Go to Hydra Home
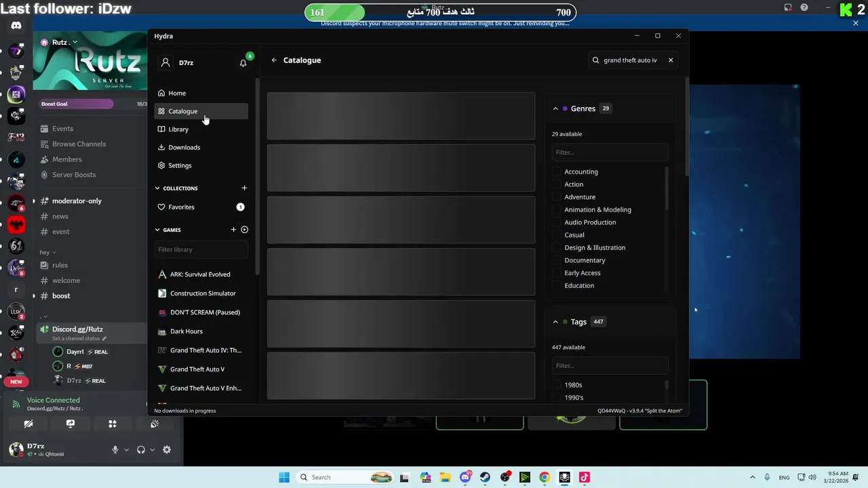This screenshot has width=868, height=488. [201, 93]
